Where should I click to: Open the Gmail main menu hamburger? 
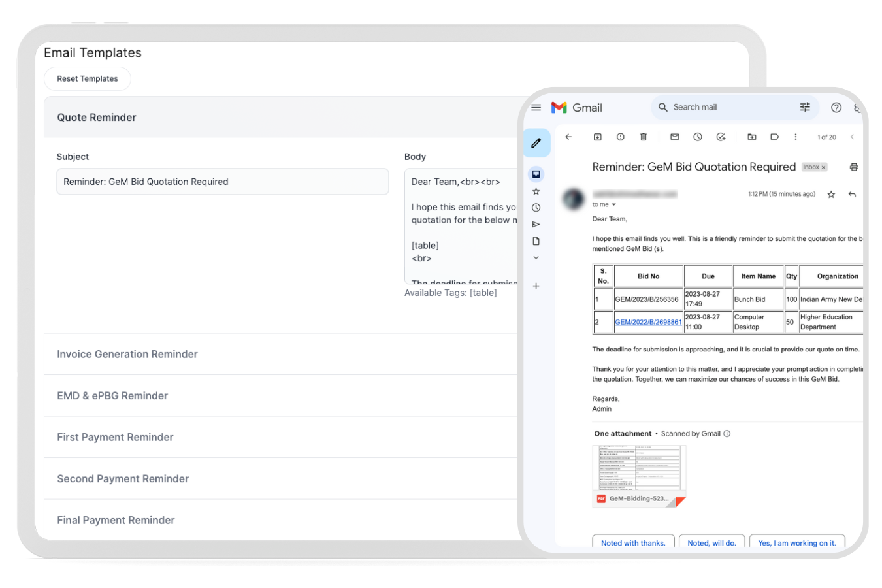click(536, 108)
